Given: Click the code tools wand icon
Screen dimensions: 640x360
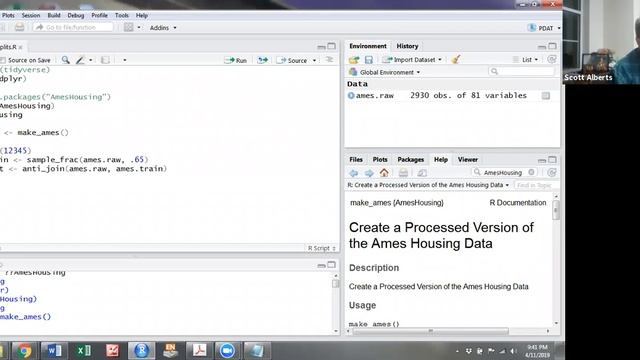Looking at the screenshot, I should [80, 60].
